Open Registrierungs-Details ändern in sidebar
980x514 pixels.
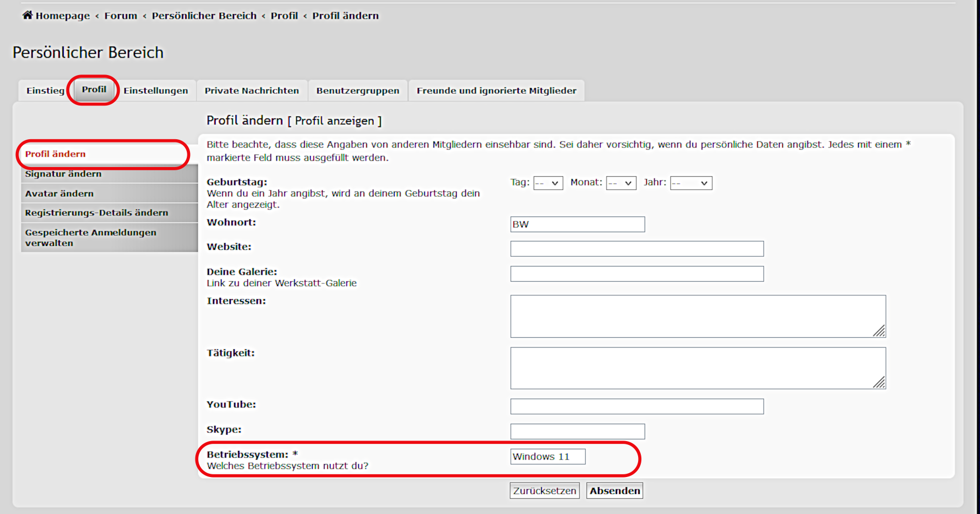click(96, 213)
